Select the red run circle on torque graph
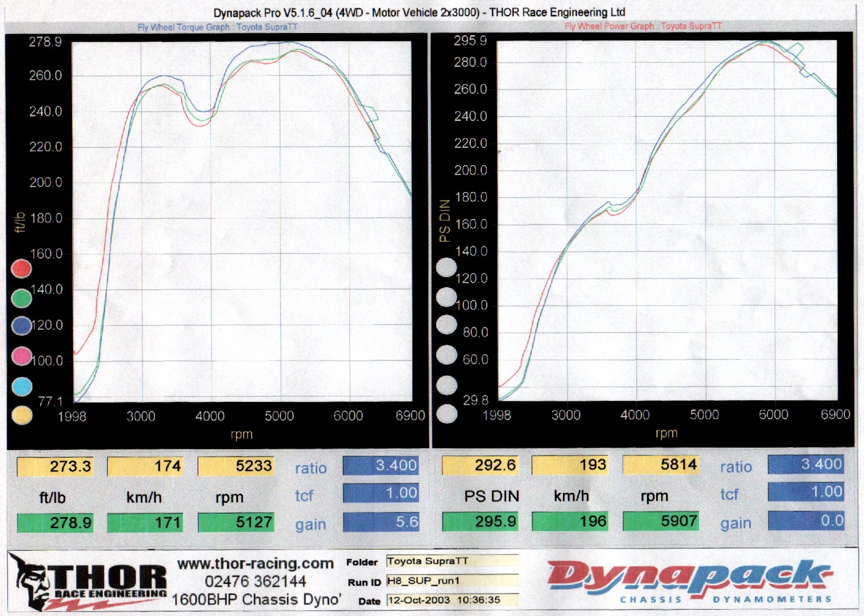Viewport: 864px width, 616px height. tap(21, 268)
